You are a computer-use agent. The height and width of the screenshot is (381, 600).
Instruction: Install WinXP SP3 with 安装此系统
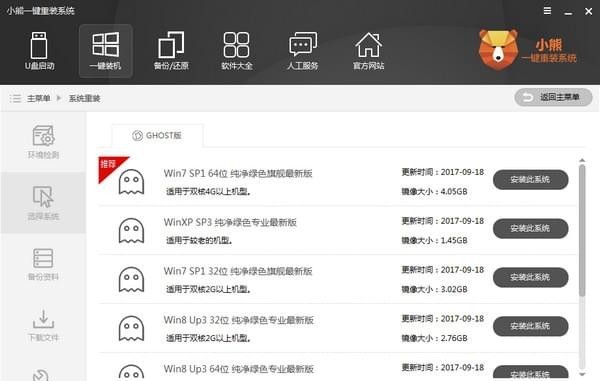[x=530, y=228]
